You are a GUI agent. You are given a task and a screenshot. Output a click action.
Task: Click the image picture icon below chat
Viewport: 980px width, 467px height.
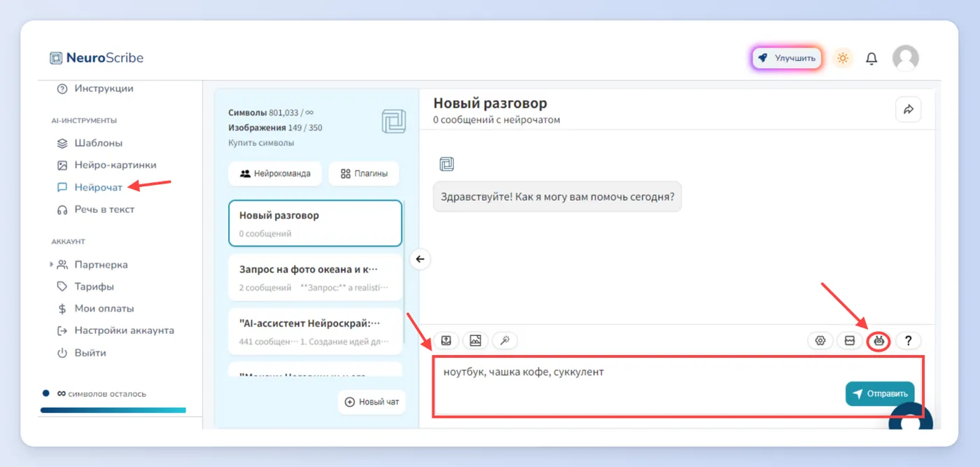click(475, 341)
